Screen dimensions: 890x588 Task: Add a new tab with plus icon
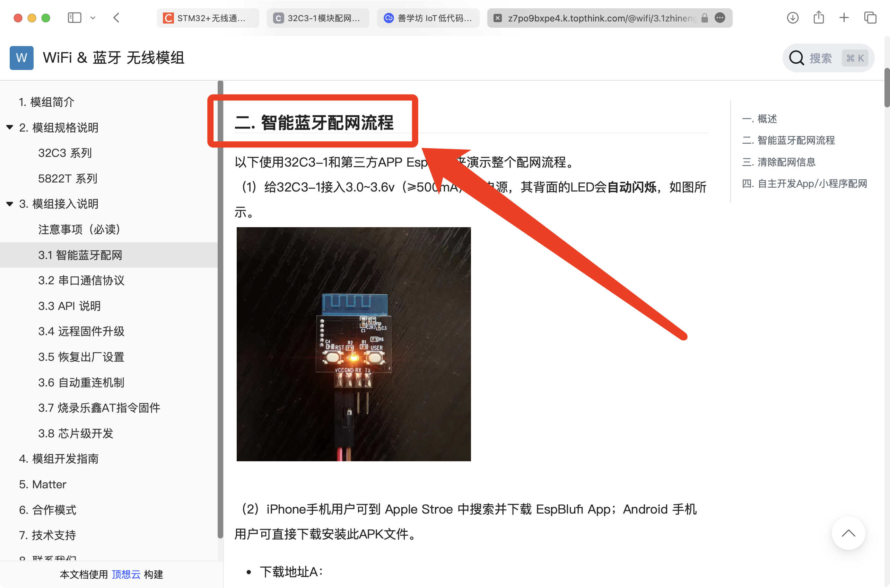(844, 18)
